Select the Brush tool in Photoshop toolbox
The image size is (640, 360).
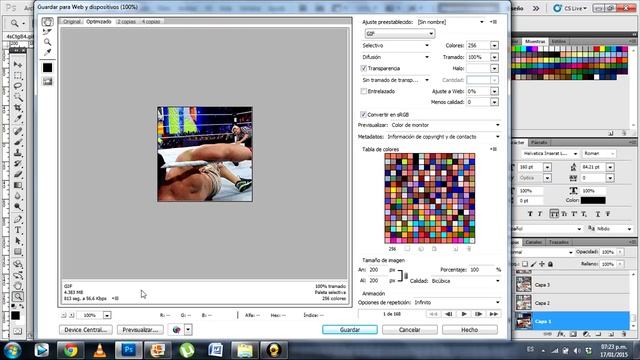pyautogui.click(x=18, y=142)
